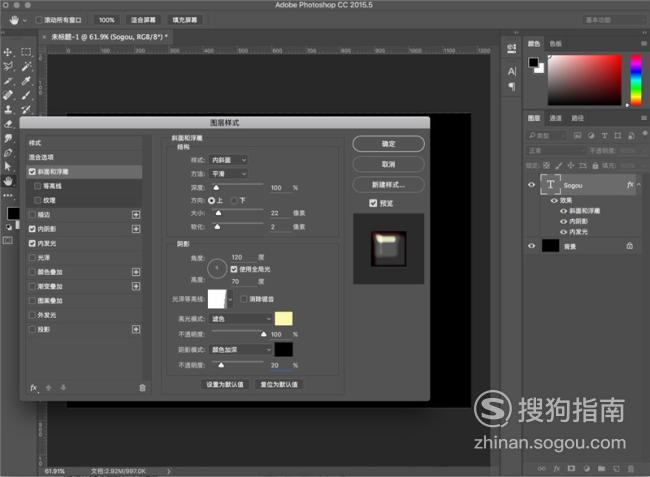Select the Pen tool in the toolbox

[x=7, y=153]
